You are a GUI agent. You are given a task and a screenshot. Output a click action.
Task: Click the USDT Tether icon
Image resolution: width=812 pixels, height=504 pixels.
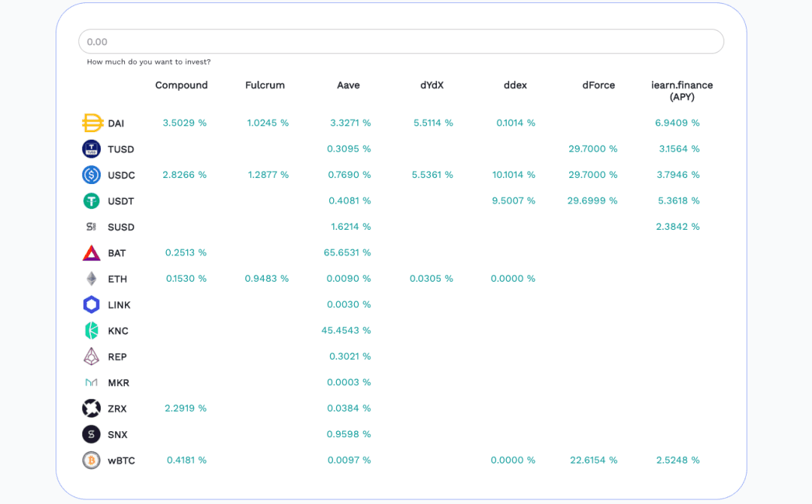click(92, 201)
